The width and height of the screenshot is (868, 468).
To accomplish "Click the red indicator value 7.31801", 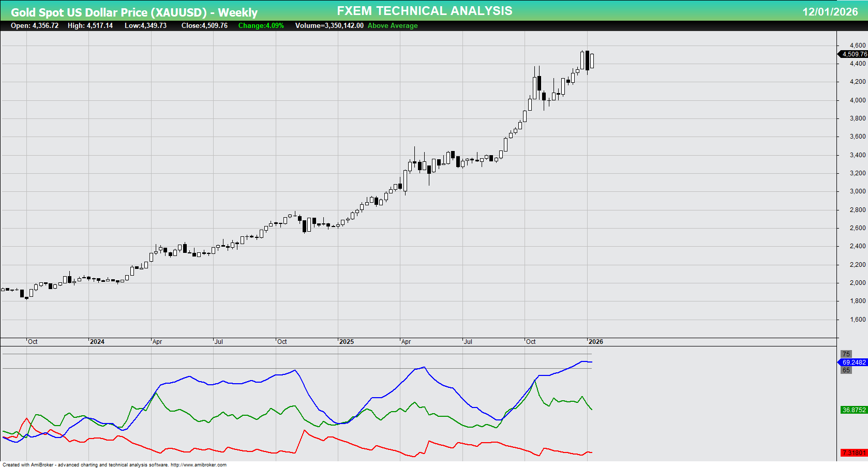I will click(x=852, y=451).
